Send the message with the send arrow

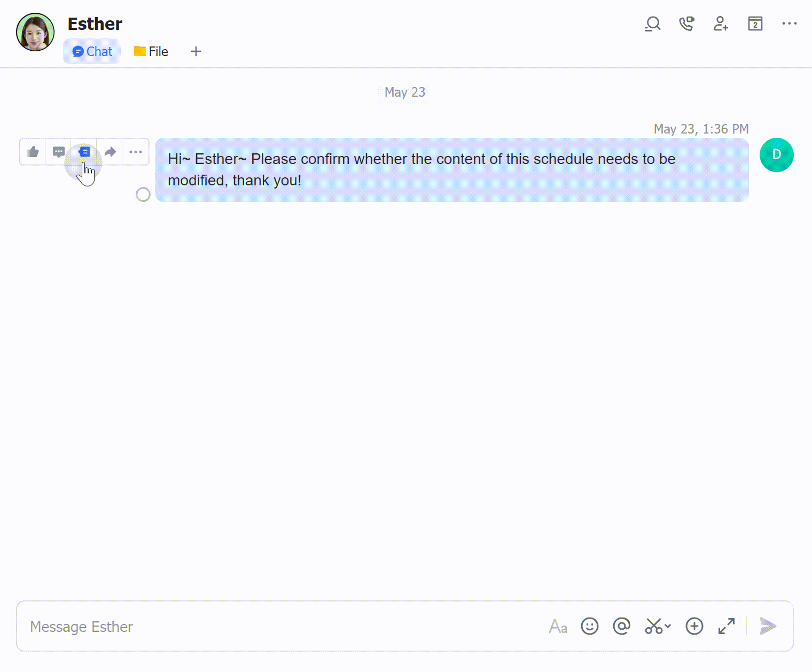768,626
